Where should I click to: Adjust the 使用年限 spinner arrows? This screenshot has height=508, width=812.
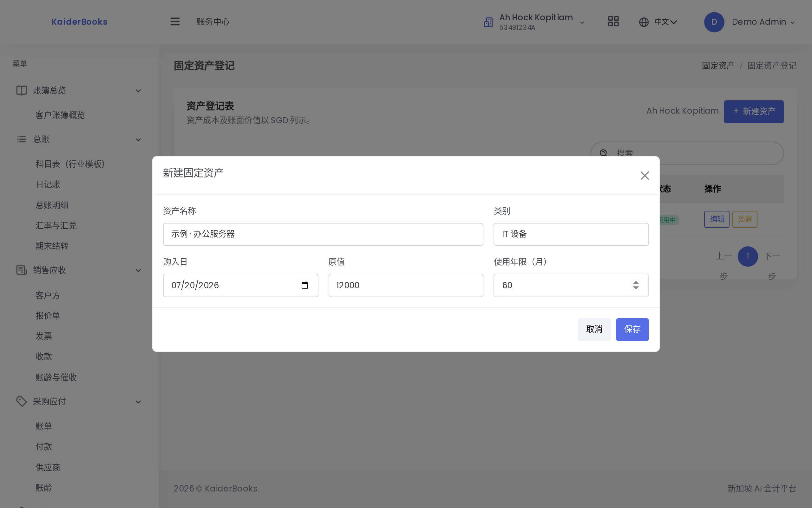click(636, 285)
